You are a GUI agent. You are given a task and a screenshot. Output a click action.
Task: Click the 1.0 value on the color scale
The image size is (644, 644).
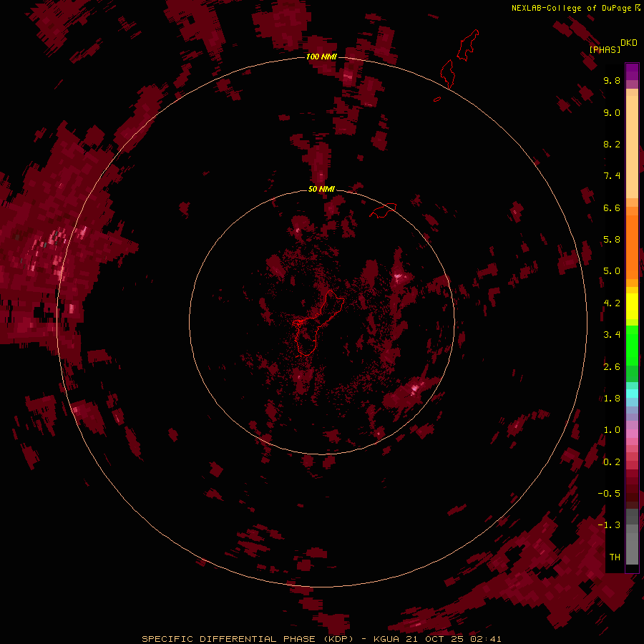tap(612, 430)
